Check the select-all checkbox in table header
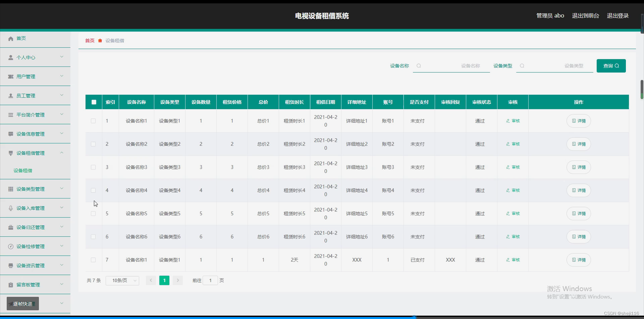644x319 pixels. (94, 102)
